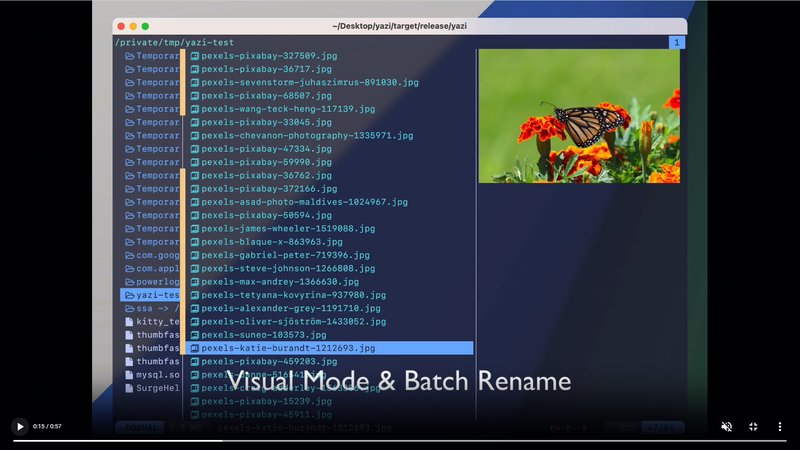Open the yazi-test folder icon
This screenshot has width=800, height=450.
(x=130, y=295)
